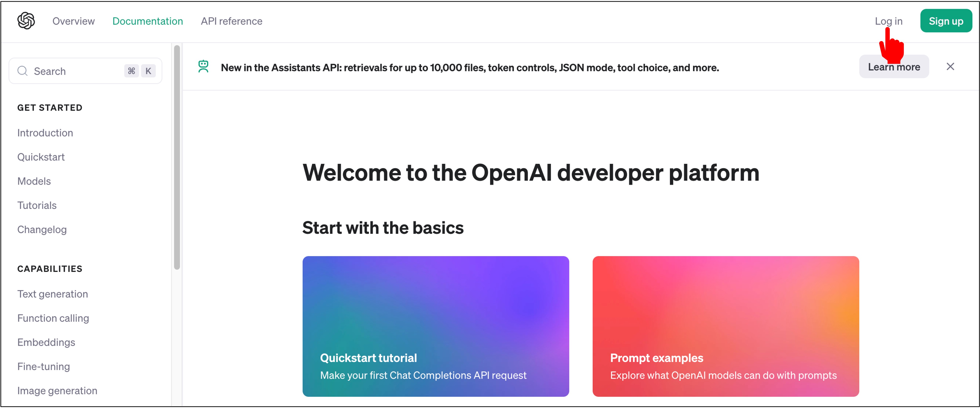Open Function calling in the sidebar

(x=53, y=318)
